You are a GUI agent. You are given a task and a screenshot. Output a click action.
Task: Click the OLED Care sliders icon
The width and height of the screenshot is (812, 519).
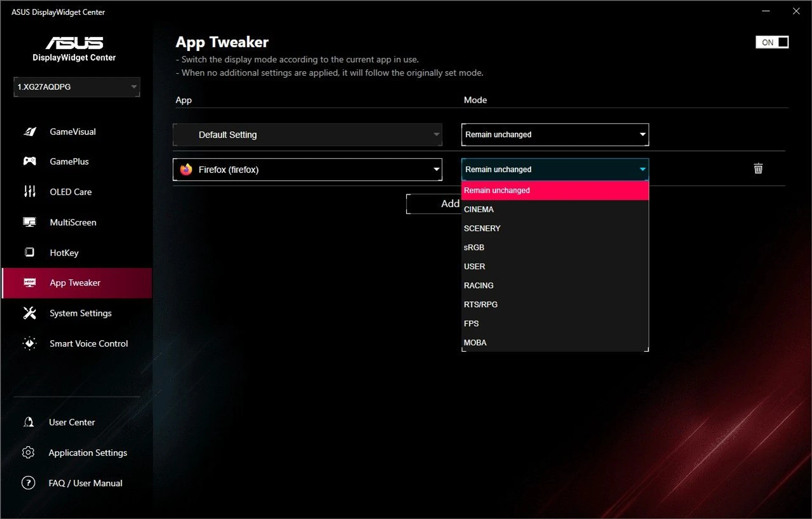pyautogui.click(x=30, y=192)
